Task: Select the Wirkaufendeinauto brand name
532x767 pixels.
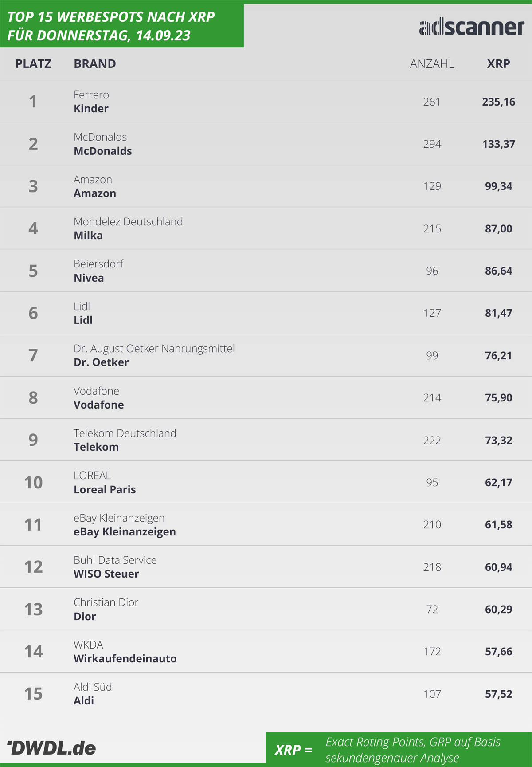Action: (125, 659)
